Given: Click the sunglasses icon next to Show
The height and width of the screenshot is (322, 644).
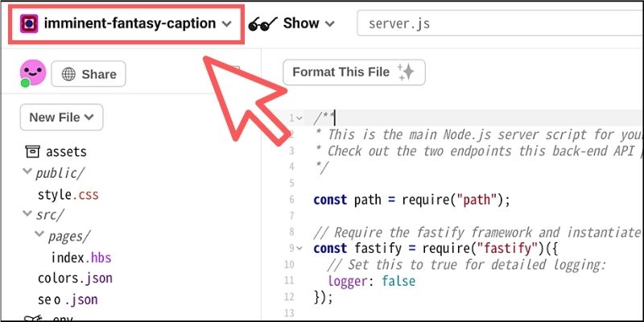Looking at the screenshot, I should coord(263,24).
